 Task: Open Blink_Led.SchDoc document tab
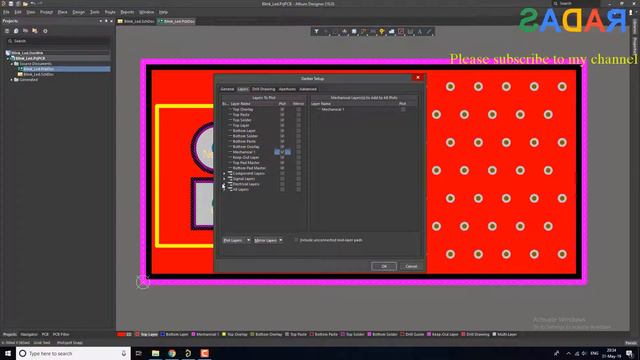point(136,21)
